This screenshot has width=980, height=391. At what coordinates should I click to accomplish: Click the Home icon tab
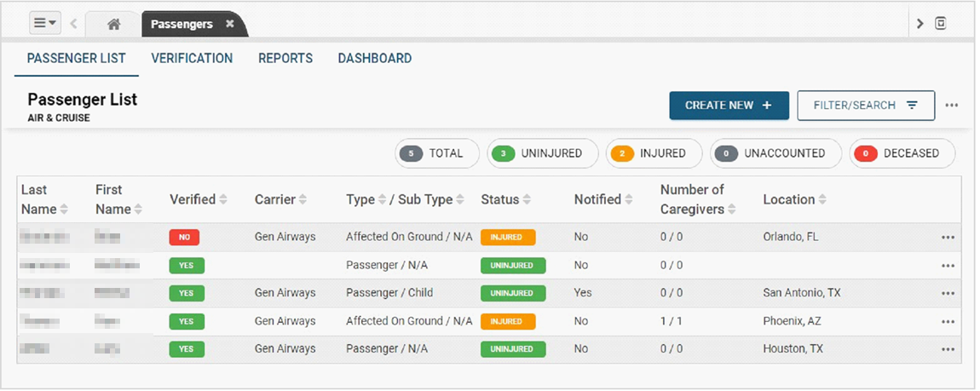(113, 24)
